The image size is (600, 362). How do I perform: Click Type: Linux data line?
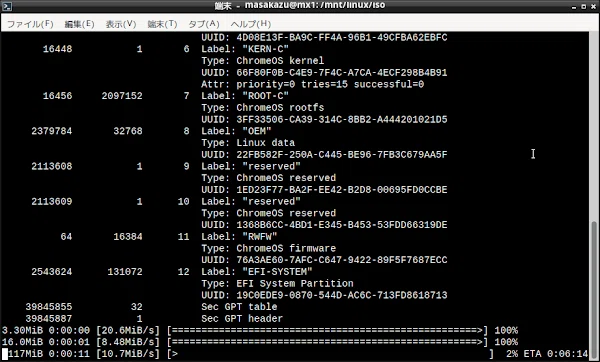pyautogui.click(x=248, y=143)
